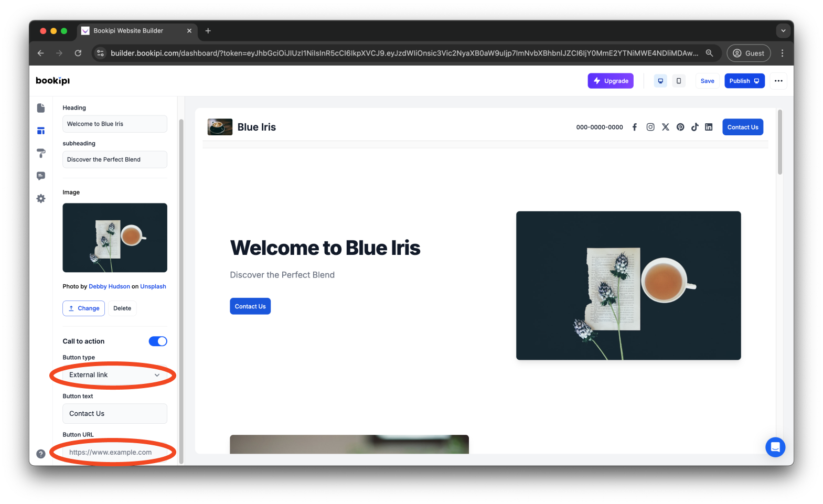Toggle the Call to action switch

(158, 341)
